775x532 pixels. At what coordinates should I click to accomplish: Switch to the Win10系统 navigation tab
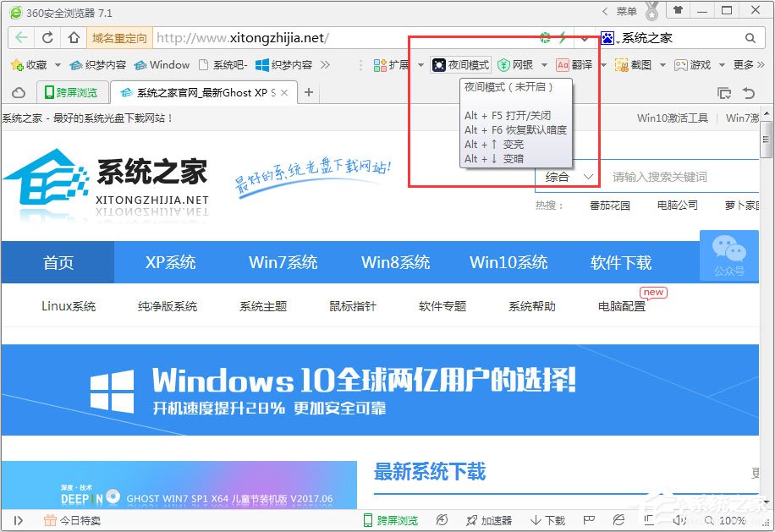tap(508, 262)
